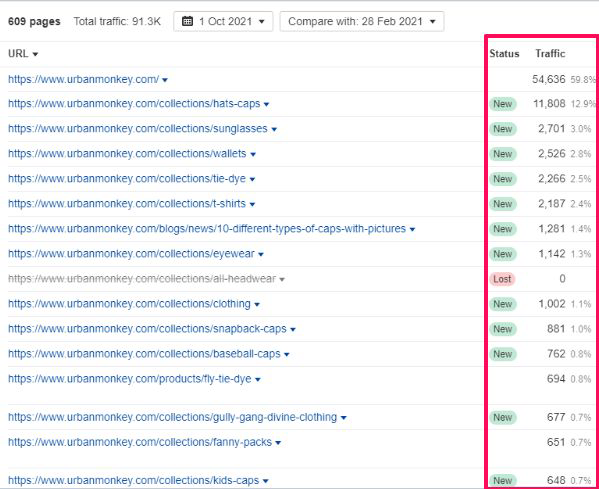Expand the arrow beside baseball-caps URL

287,354
